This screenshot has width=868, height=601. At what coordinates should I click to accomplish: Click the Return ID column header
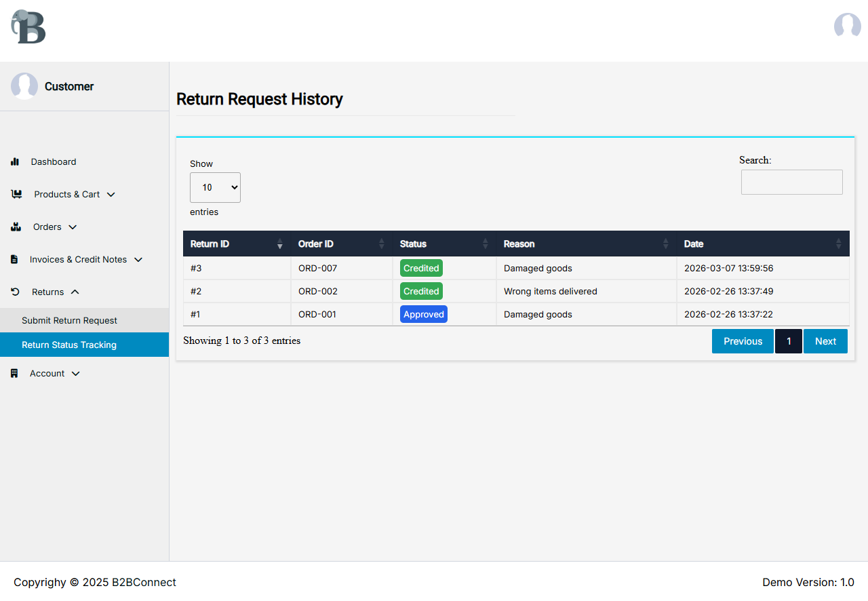pos(237,244)
